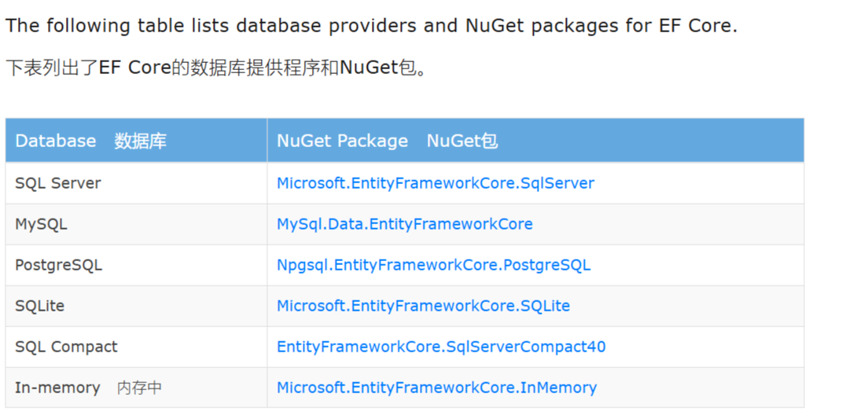Click the 数据库 header text
868x416 pixels.
coord(141,141)
